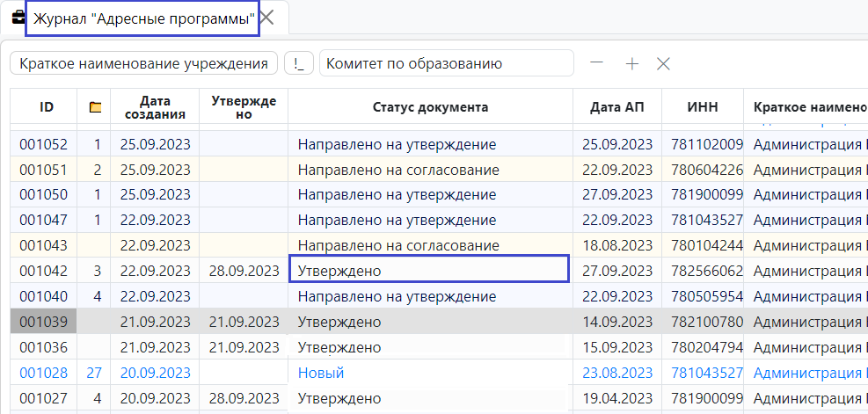This screenshot has width=868, height=414.
Task: Click the Дата АП column header
Action: (617, 107)
